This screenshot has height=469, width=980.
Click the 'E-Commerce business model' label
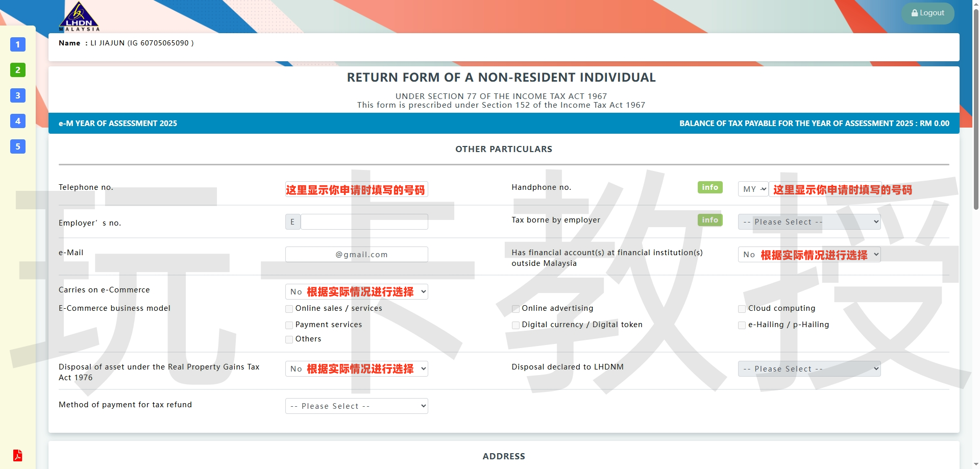tap(114, 308)
